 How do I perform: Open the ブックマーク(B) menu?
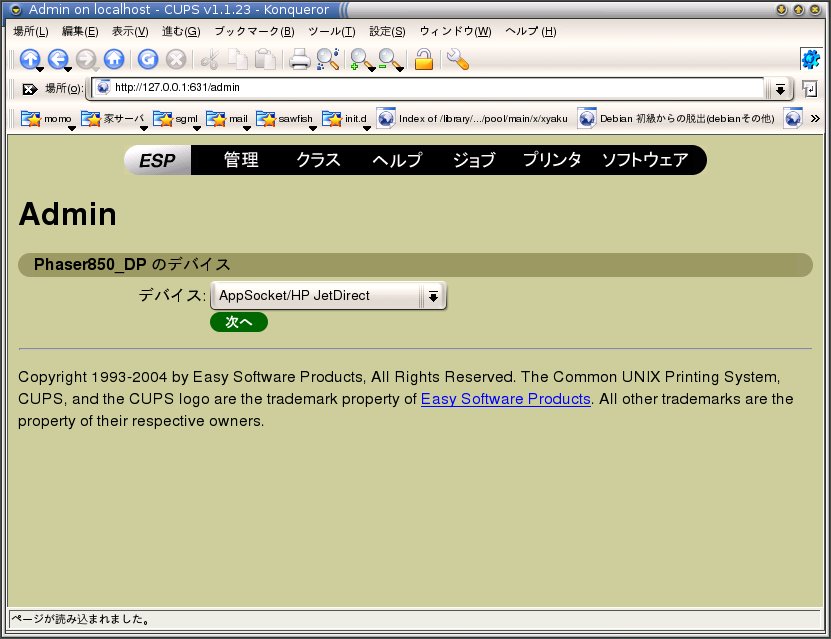pos(254,31)
